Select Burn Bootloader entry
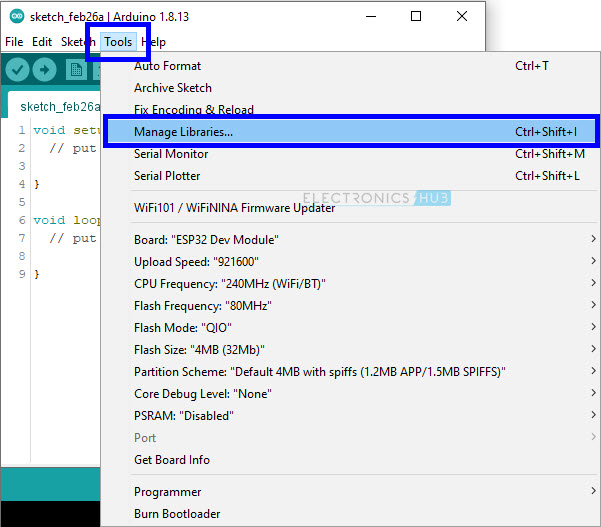The height and width of the screenshot is (527, 601). 177,514
